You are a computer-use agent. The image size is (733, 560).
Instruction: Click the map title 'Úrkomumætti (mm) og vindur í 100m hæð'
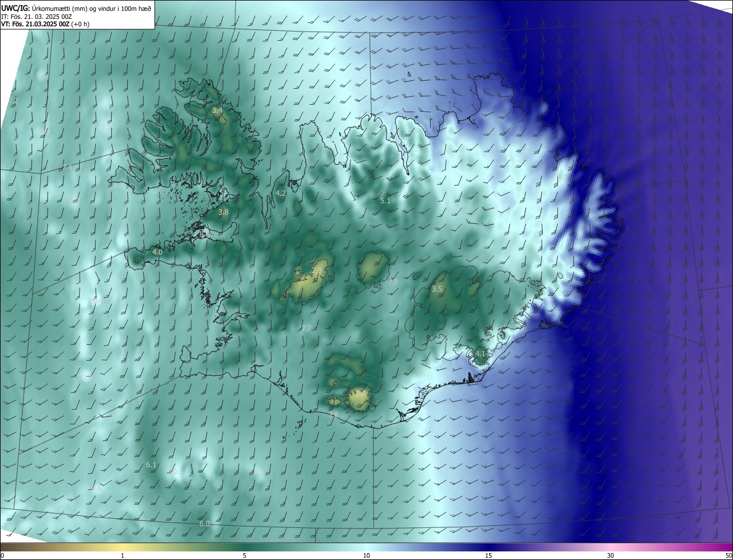pos(91,8)
